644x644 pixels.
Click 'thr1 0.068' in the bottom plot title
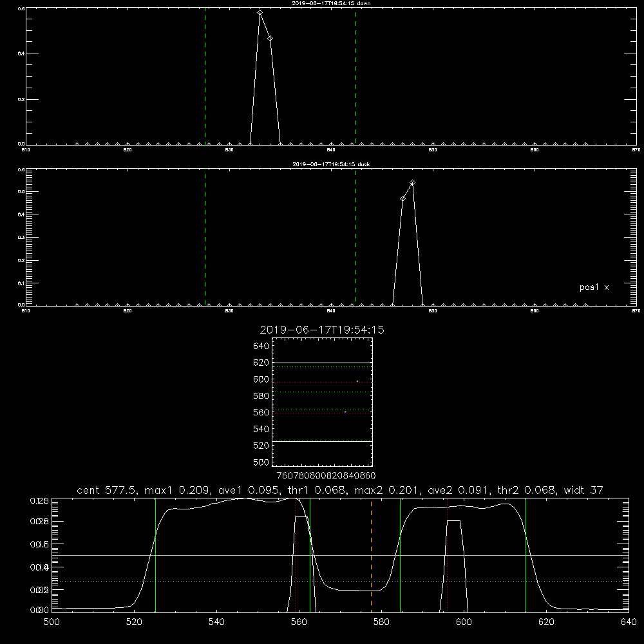tap(316, 490)
